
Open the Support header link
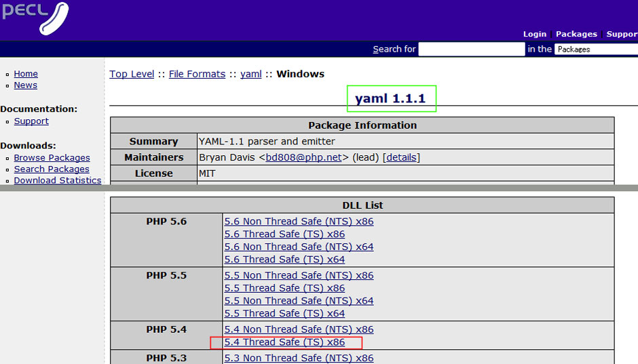(x=622, y=34)
